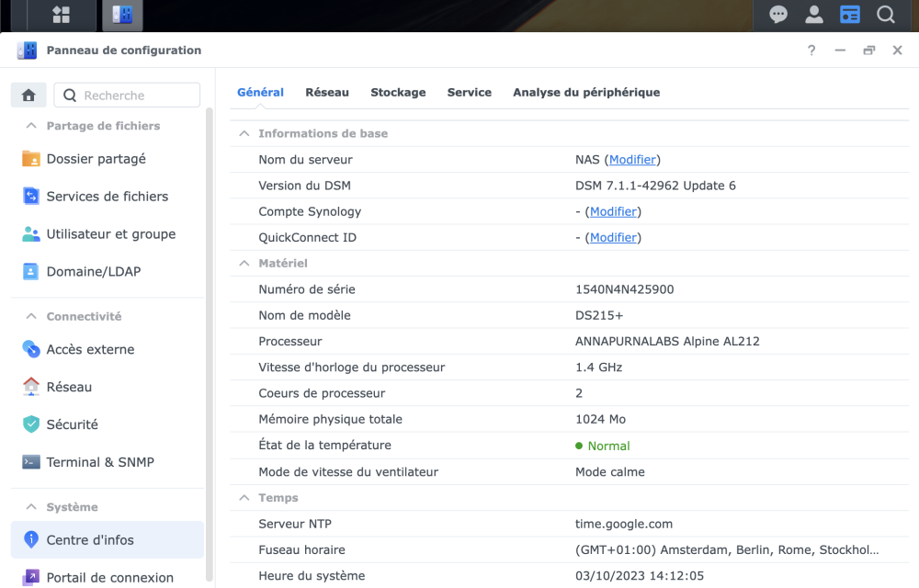Image resolution: width=919 pixels, height=588 pixels.
Task: Click the sidebar vertical scrollbar
Action: (x=210, y=345)
